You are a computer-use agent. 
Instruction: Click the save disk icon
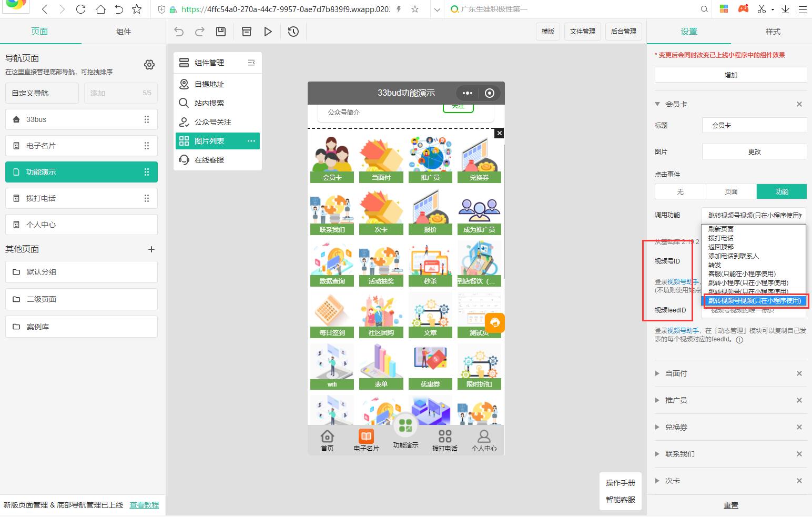(x=221, y=32)
